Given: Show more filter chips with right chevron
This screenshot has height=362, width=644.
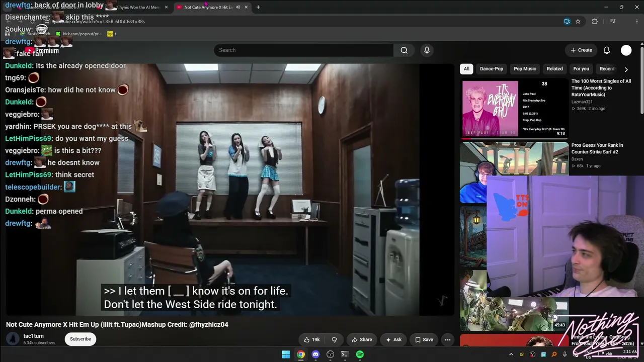Looking at the screenshot, I should point(626,69).
